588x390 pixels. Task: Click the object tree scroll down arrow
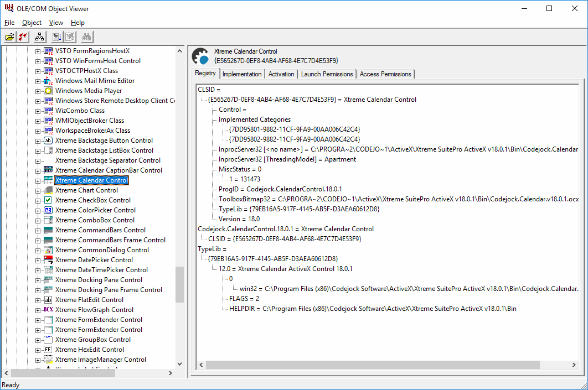pos(179,364)
